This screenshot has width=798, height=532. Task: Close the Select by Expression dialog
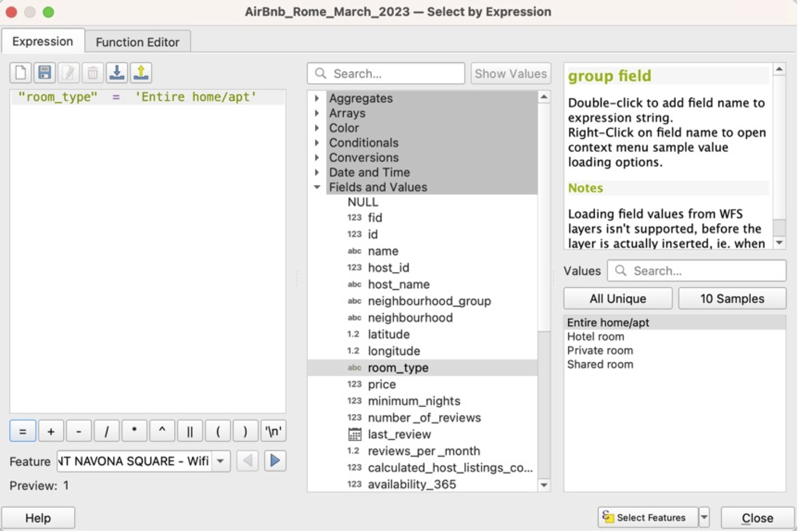(x=757, y=518)
